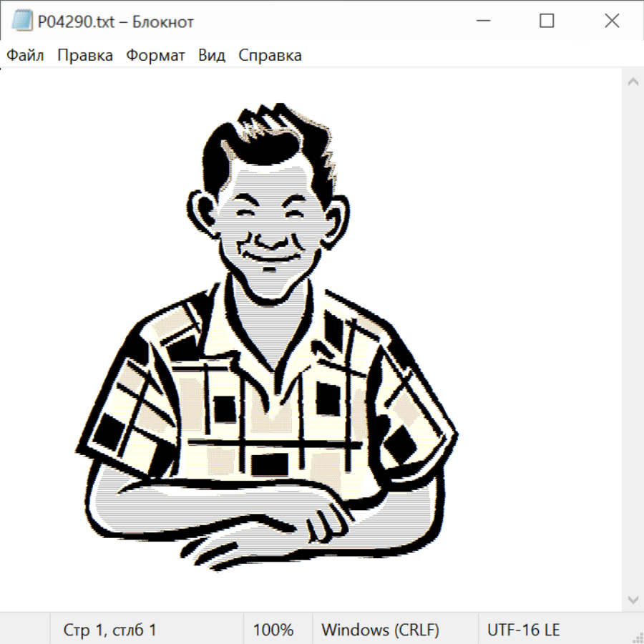
Task: Close the P04290.txt Notepad window
Action: pos(612,21)
